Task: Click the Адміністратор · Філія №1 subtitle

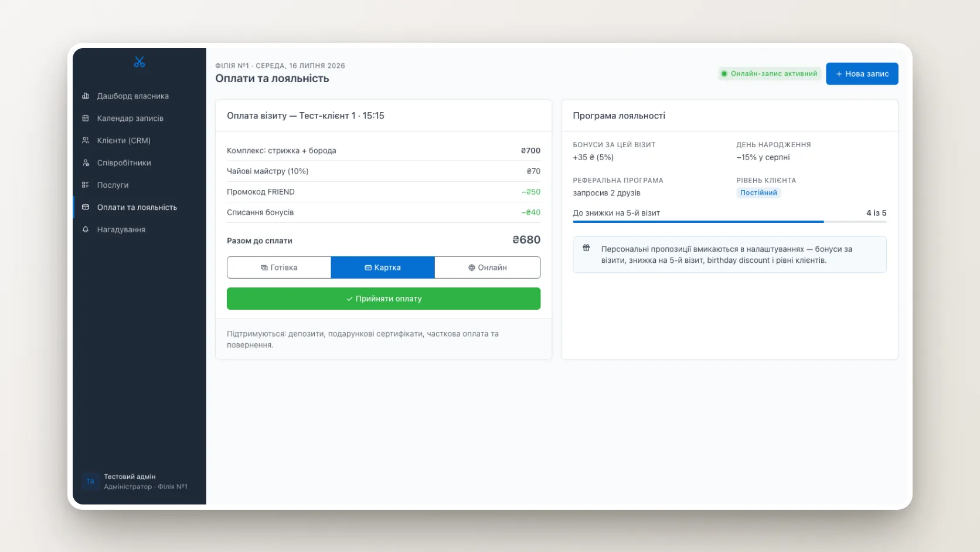Action: (145, 487)
